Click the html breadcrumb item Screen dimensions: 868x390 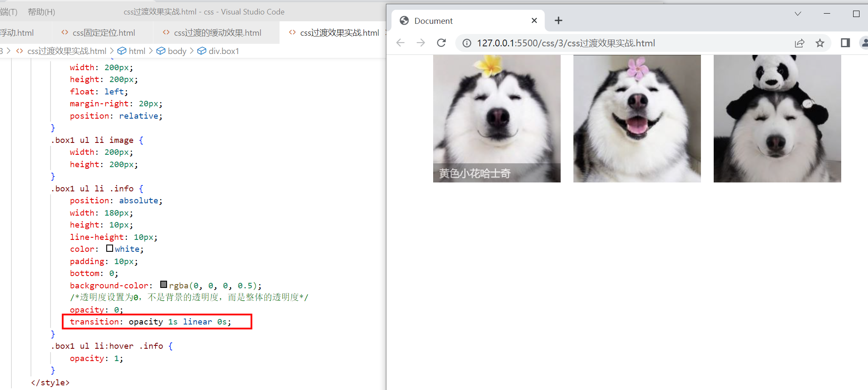[132, 51]
